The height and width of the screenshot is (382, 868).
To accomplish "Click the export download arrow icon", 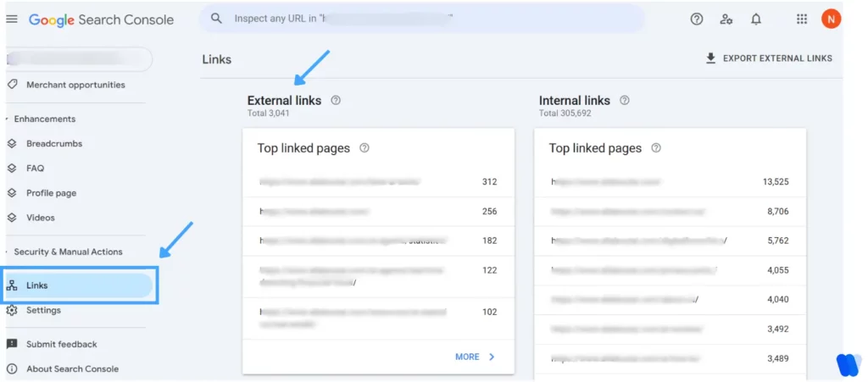I will 711,58.
